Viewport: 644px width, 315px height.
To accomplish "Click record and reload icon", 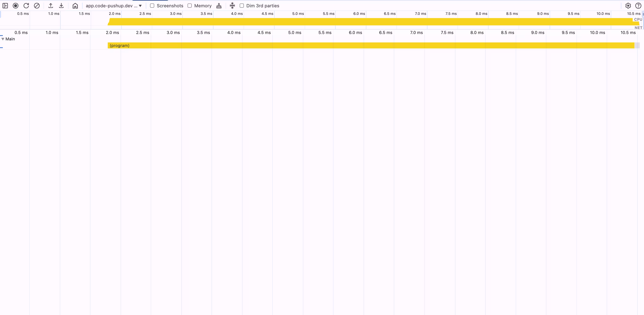I will click(x=26, y=5).
